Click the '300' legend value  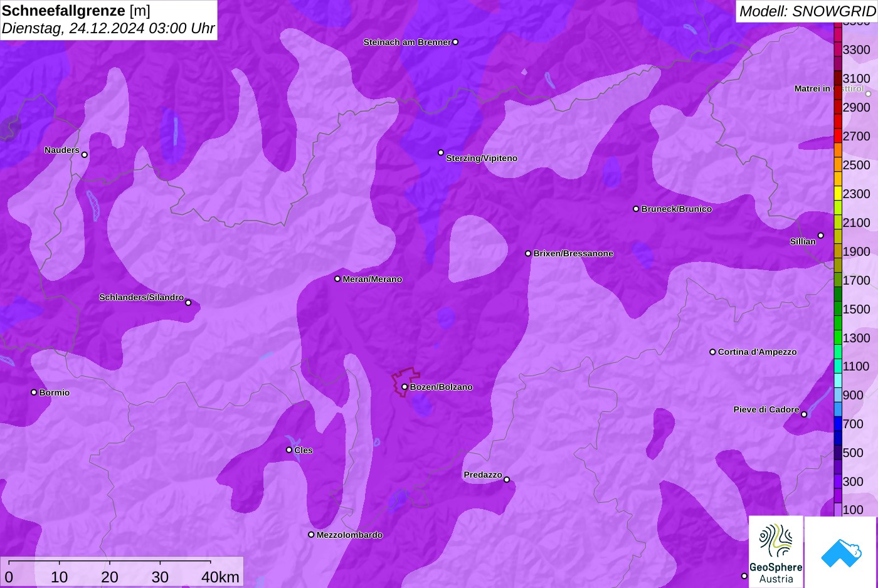click(853, 481)
